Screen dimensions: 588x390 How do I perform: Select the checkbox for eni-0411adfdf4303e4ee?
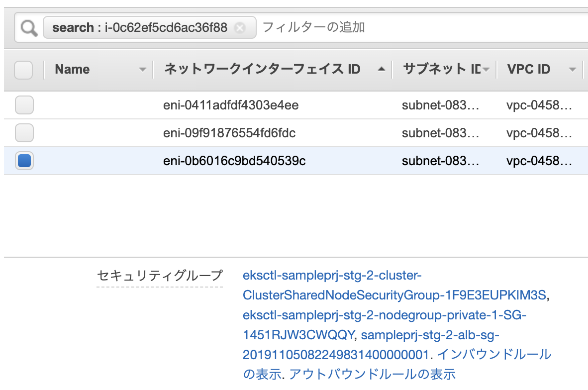pos(24,105)
